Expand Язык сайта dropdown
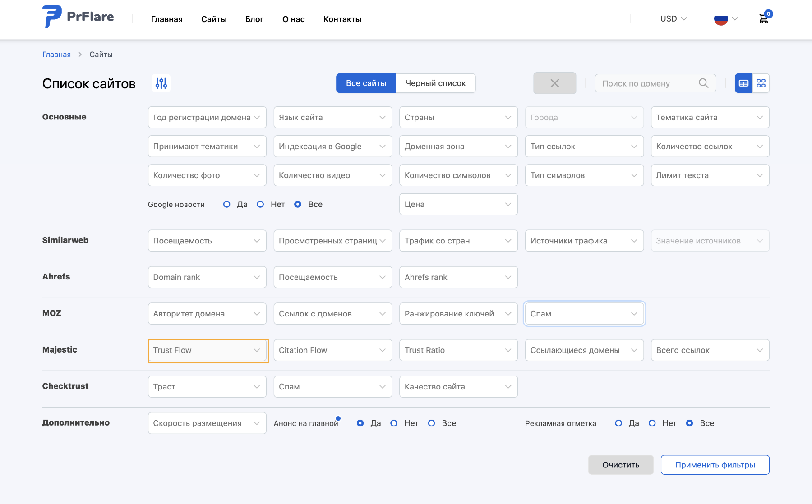Viewport: 812px width, 504px height. pyautogui.click(x=333, y=117)
